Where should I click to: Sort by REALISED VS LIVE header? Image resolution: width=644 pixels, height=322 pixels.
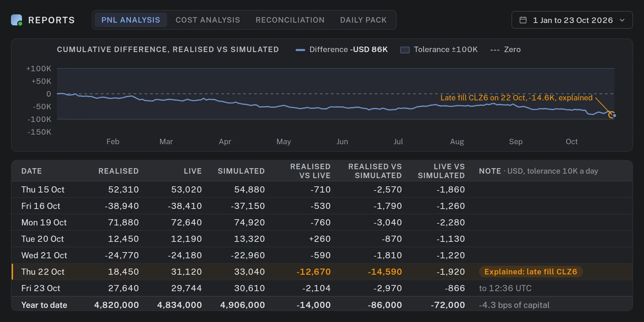(310, 171)
